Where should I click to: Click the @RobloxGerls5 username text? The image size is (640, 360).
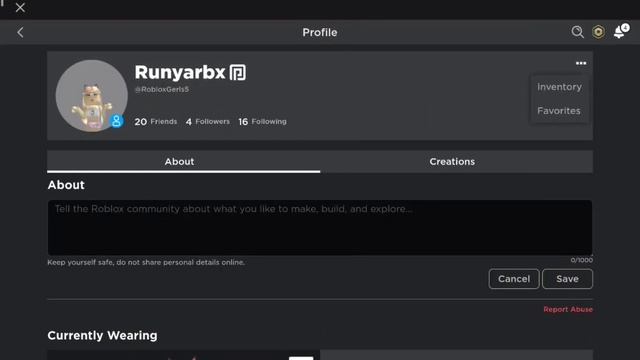[x=162, y=89]
